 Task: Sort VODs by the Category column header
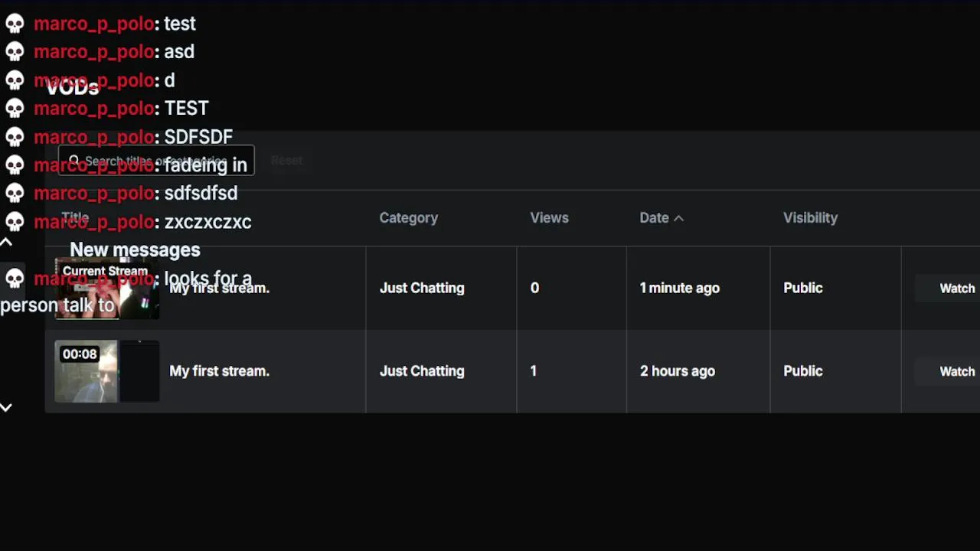coord(408,218)
